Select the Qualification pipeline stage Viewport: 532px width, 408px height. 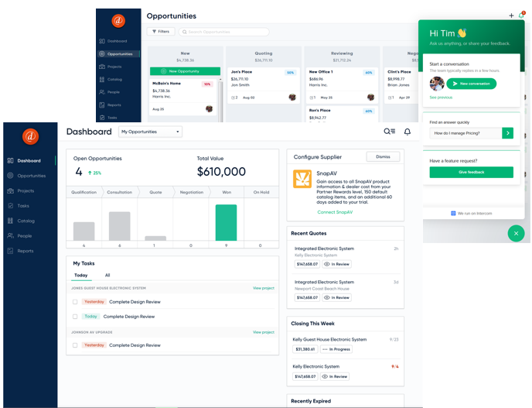[x=84, y=192]
